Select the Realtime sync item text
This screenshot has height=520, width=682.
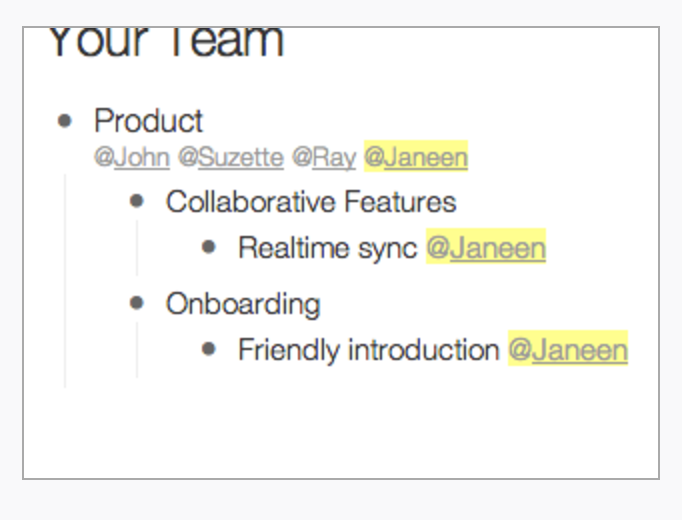pyautogui.click(x=328, y=248)
